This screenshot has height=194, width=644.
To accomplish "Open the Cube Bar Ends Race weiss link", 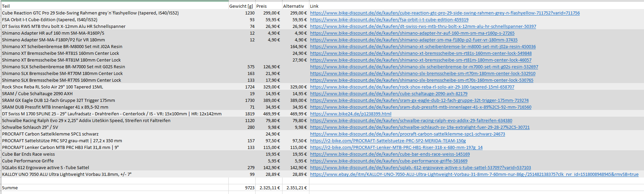I will [390, 154].
